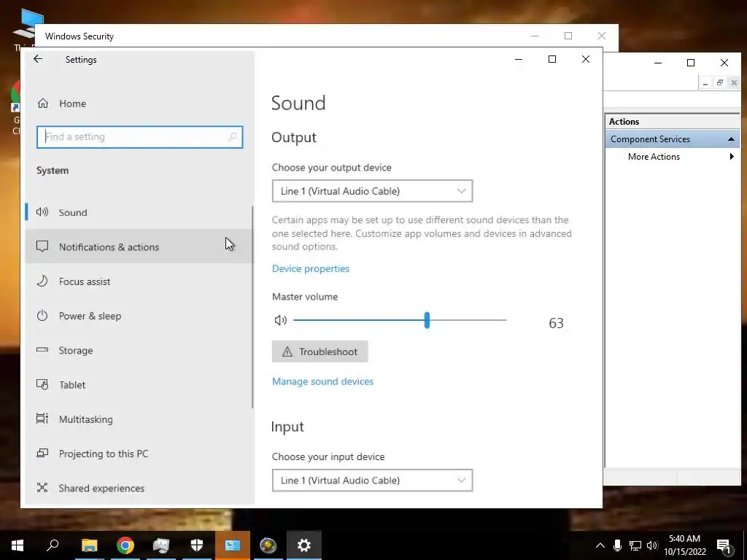
Task: Click More Actions in Actions pane
Action: (x=654, y=157)
